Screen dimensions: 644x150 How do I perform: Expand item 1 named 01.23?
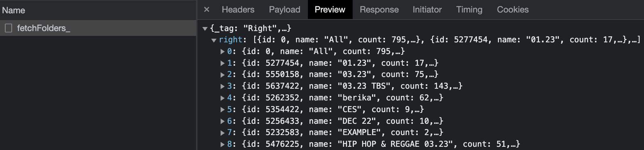point(222,63)
